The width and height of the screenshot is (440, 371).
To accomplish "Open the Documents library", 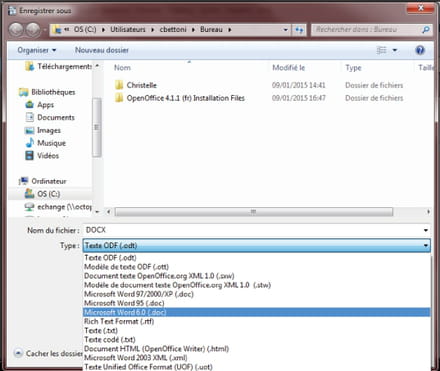I will pyautogui.click(x=50, y=117).
